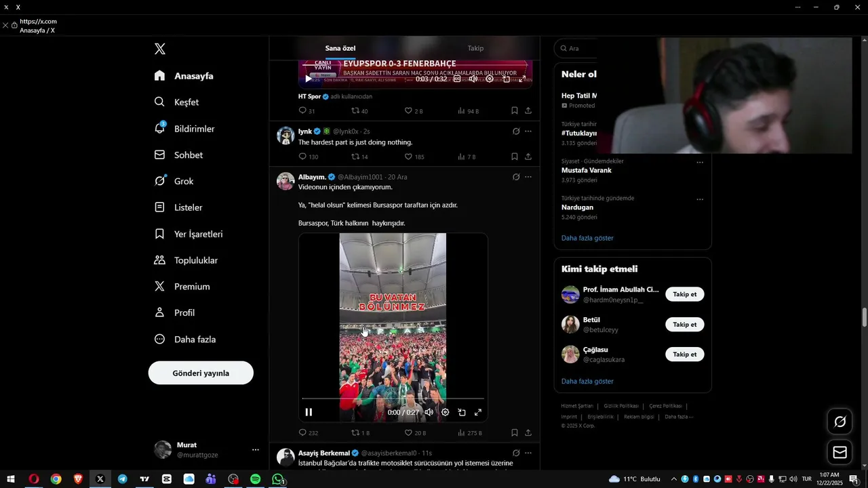868x488 pixels.
Task: Expand Daha fazla menu in sidebar
Action: click(x=185, y=340)
